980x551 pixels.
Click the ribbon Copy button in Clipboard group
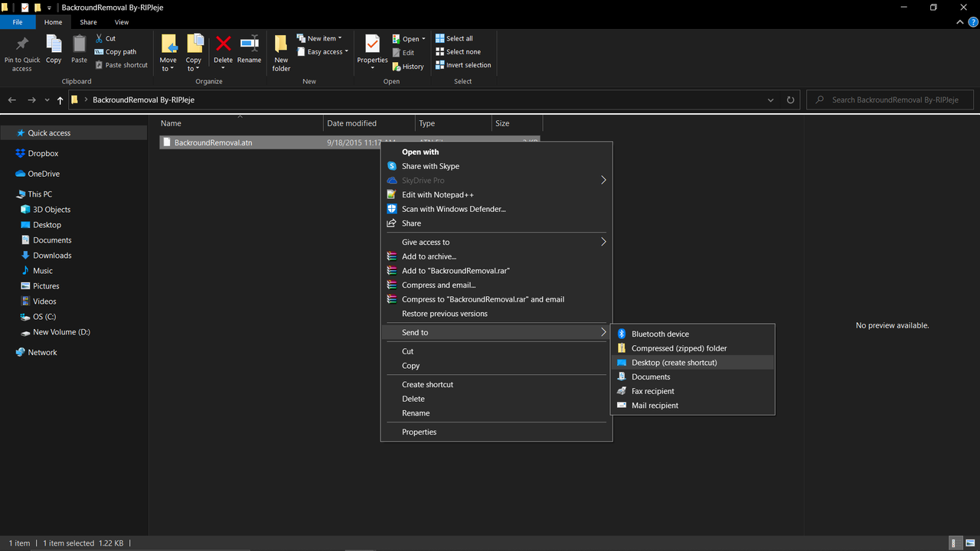click(x=54, y=51)
